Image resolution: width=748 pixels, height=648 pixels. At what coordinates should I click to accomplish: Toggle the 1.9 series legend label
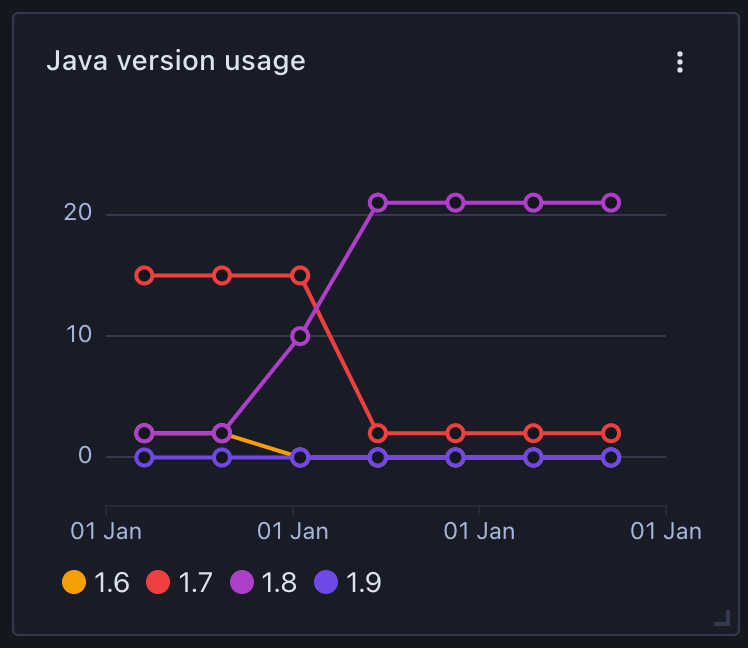click(x=363, y=582)
